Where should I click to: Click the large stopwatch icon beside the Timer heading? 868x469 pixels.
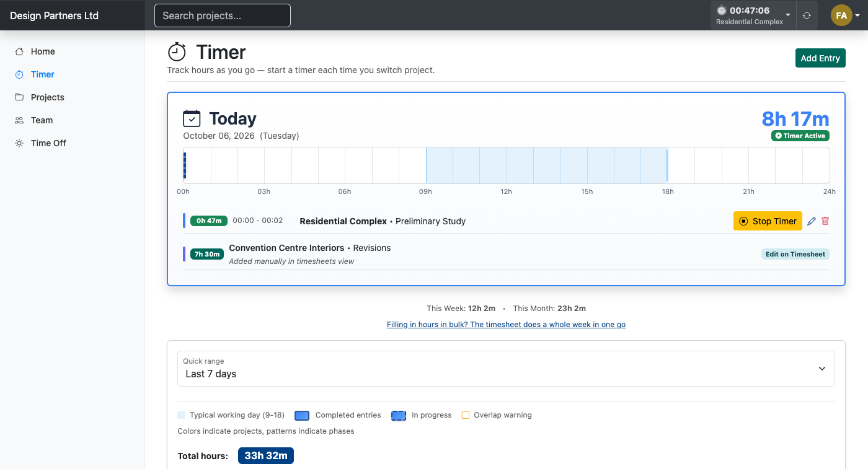point(177,52)
